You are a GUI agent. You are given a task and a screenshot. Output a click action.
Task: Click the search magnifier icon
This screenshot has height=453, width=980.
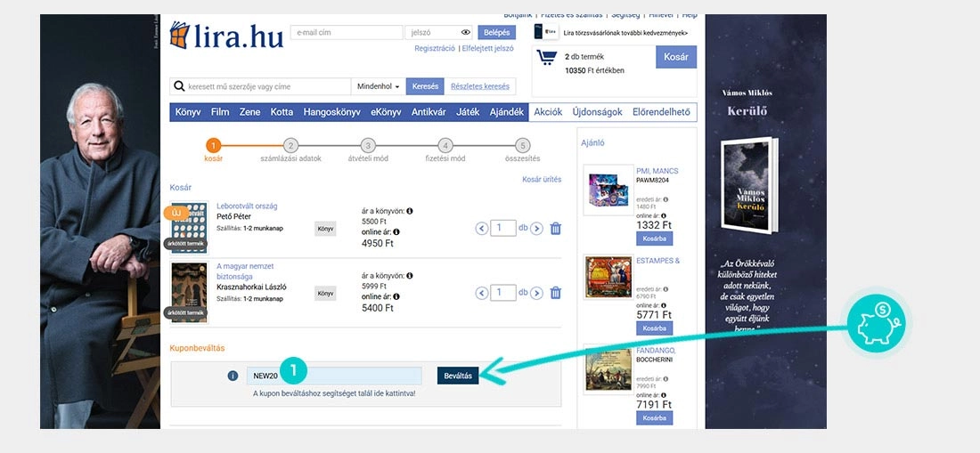click(x=179, y=86)
